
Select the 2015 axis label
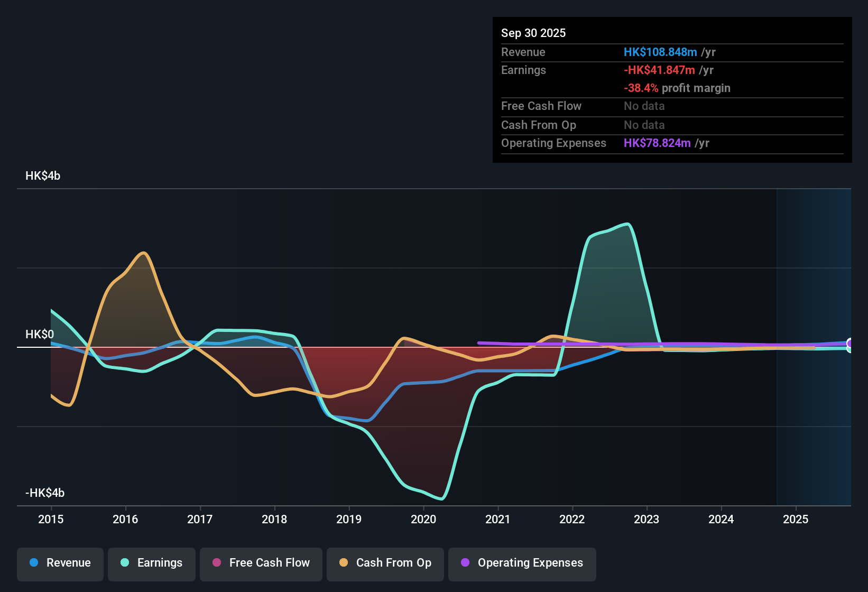coord(50,520)
